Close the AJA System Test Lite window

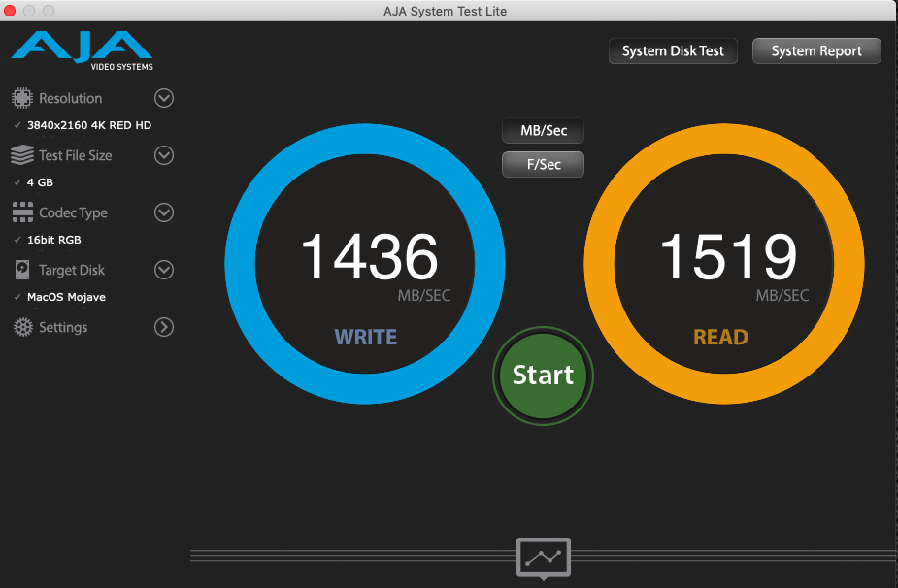click(10, 11)
